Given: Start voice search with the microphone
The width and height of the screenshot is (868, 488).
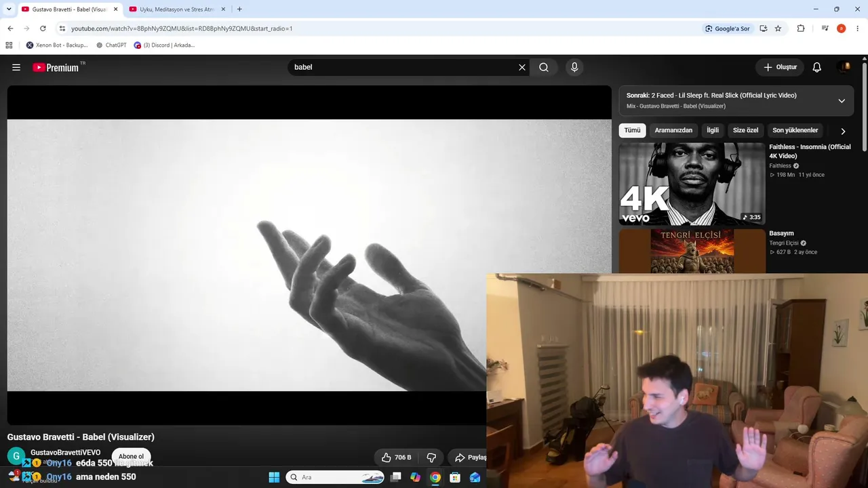Looking at the screenshot, I should [x=574, y=67].
